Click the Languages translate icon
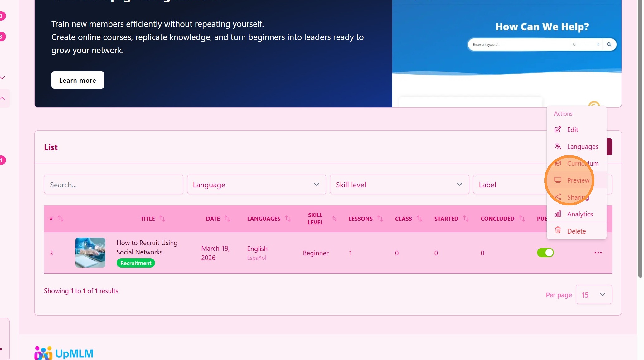 click(x=558, y=146)
